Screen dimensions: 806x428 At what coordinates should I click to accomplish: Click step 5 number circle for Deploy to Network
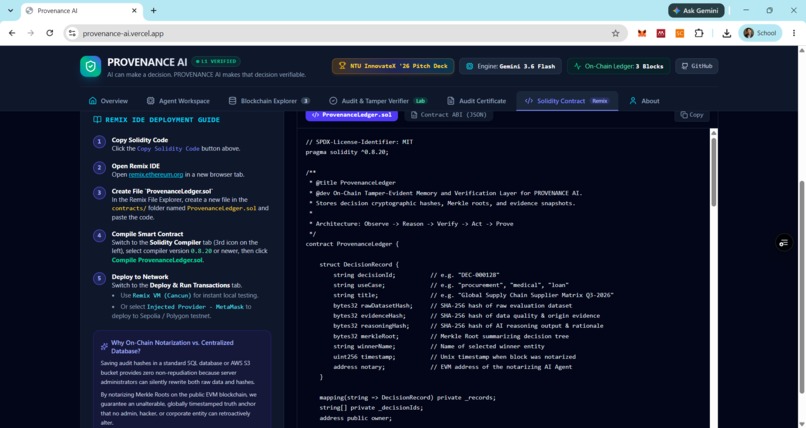pos(99,278)
